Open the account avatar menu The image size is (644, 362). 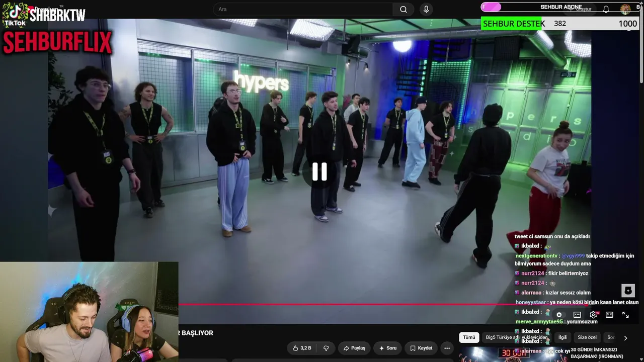point(625,9)
